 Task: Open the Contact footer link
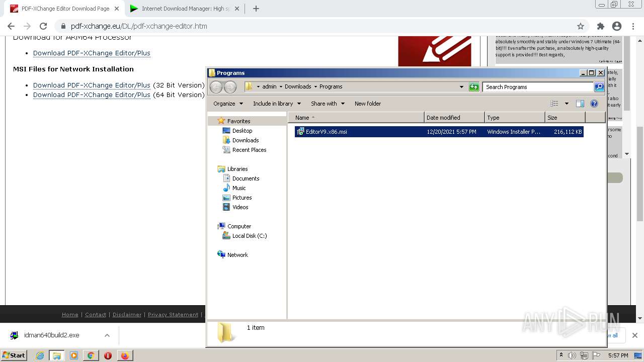tap(96, 315)
